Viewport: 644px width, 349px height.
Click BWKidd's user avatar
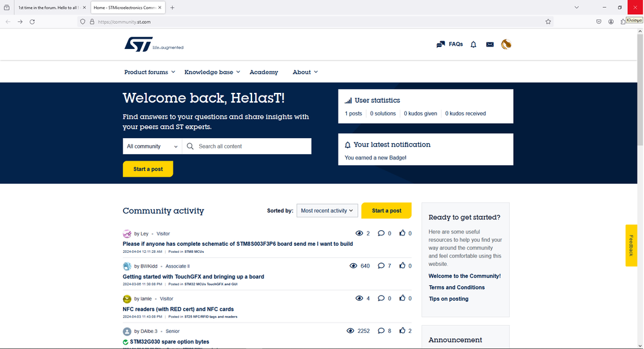click(x=127, y=266)
